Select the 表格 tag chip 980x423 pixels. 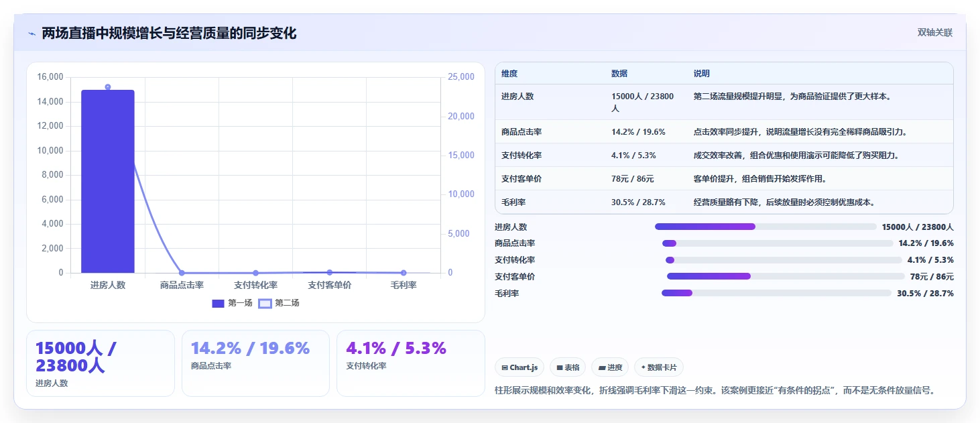568,367
